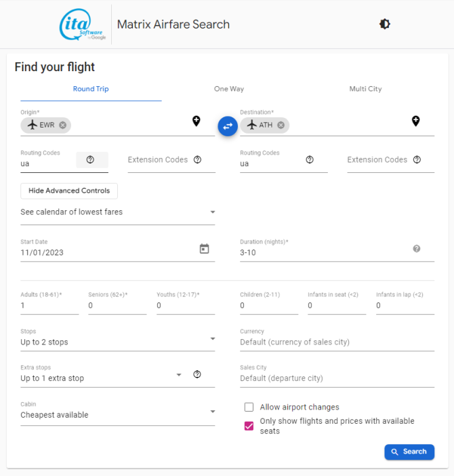Switch to the One Way tab
This screenshot has width=454, height=476.
(229, 89)
